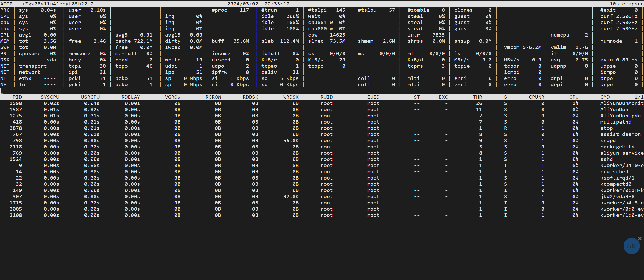Click the terminal cursor below the NET rows
The width and height of the screenshot is (644, 280).
(2, 90)
